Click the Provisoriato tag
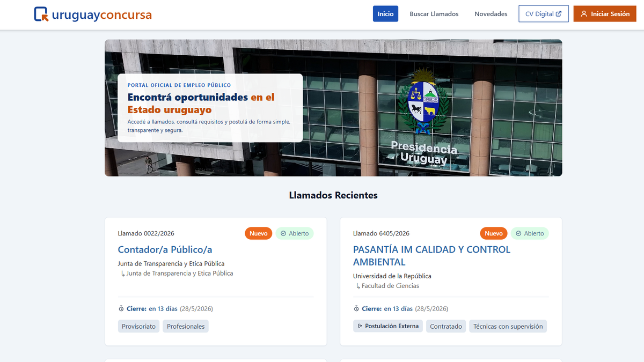 [x=138, y=326]
